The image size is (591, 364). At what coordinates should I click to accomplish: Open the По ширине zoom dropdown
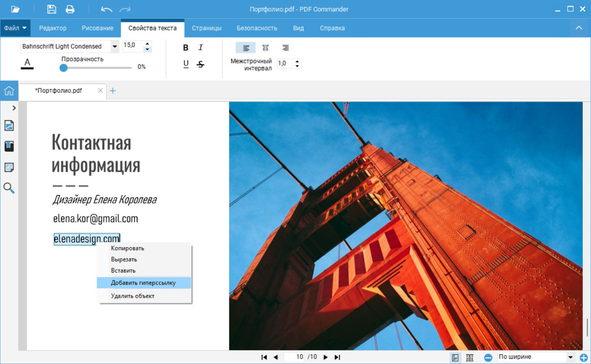(570, 357)
